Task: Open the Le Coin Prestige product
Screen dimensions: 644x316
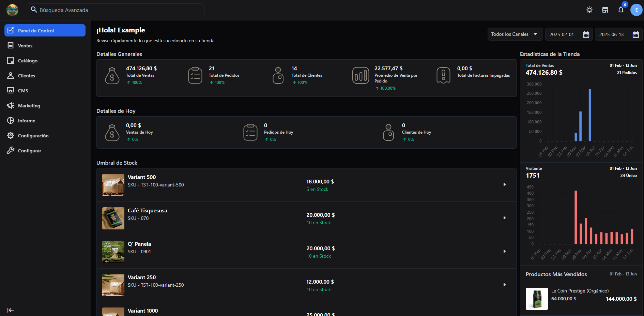Action: tap(580, 291)
